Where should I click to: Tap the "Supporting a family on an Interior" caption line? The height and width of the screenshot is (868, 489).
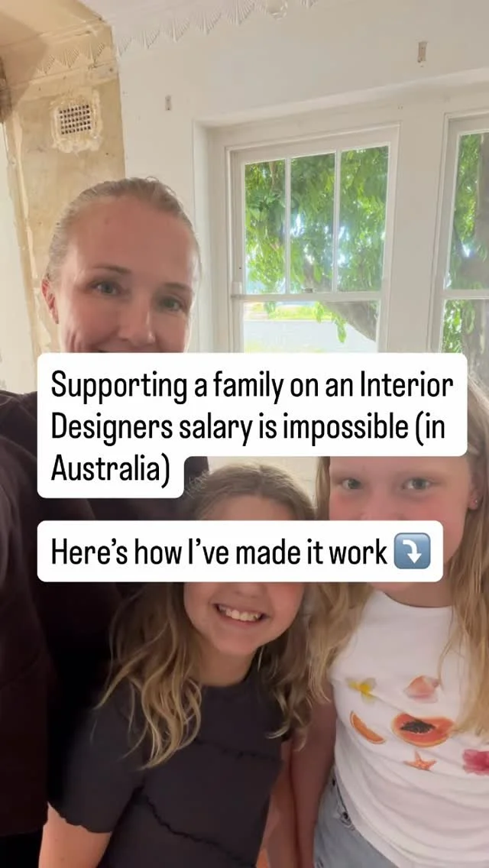[252, 385]
